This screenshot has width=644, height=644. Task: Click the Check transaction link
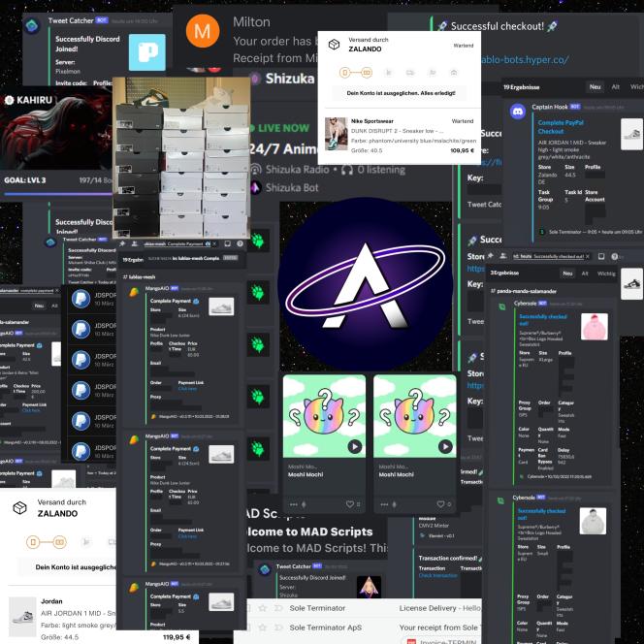[437, 576]
